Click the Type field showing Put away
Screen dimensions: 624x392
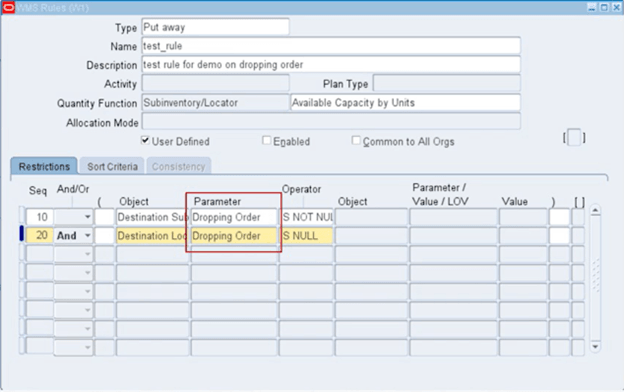coord(215,27)
